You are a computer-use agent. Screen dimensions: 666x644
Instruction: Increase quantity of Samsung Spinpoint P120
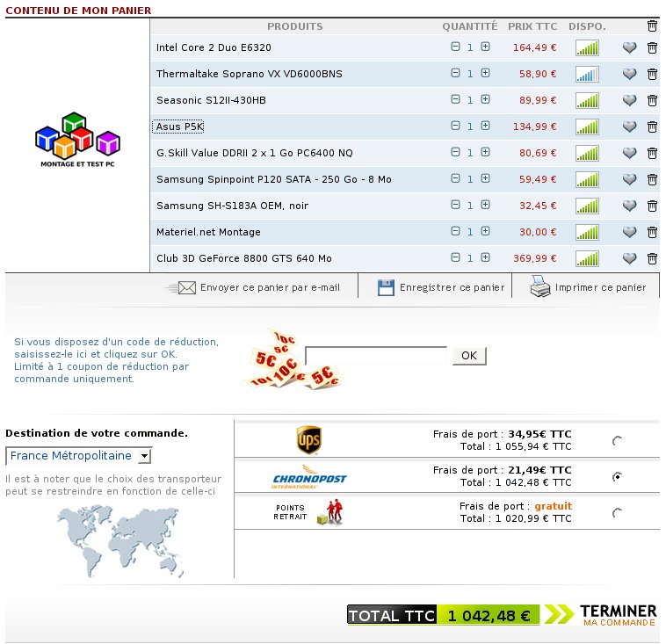pyautogui.click(x=485, y=178)
